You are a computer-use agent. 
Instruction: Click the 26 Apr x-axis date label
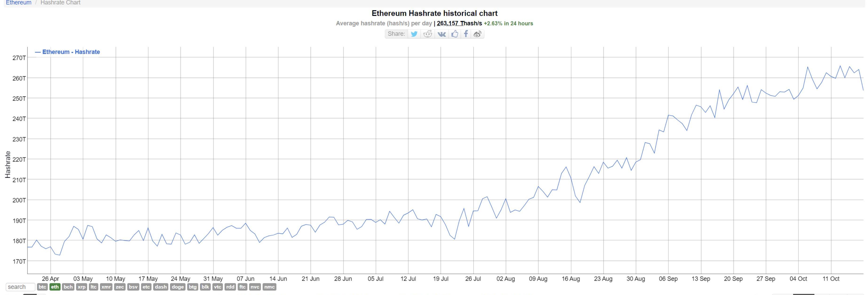51,279
